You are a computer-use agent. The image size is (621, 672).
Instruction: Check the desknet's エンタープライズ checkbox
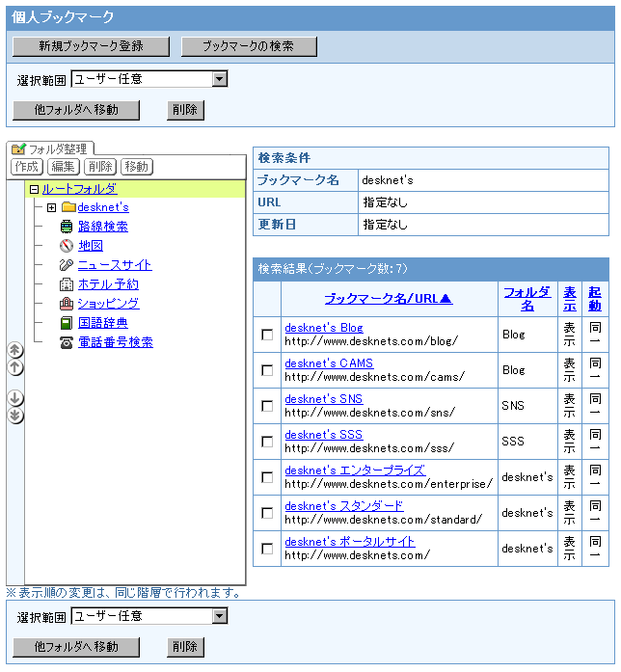[x=267, y=477]
